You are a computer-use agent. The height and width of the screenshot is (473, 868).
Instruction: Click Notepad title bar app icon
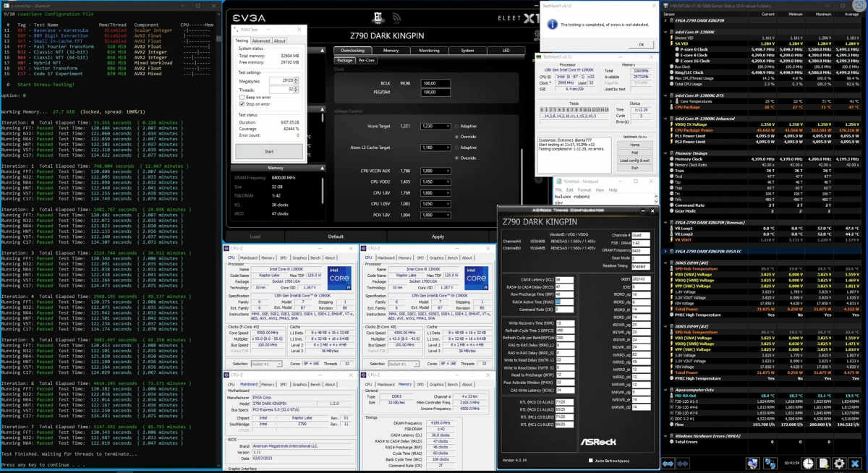tap(559, 181)
